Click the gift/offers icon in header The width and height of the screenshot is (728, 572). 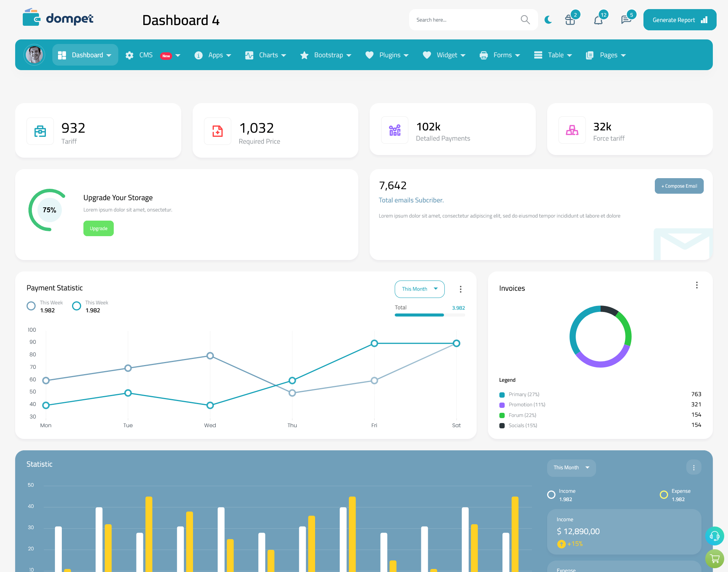[x=570, y=19]
